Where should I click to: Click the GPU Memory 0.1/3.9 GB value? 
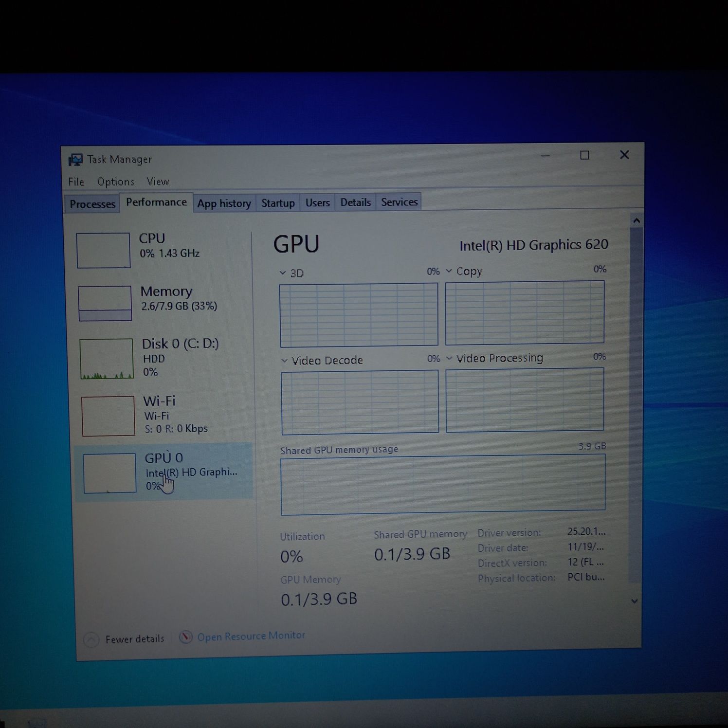(319, 599)
